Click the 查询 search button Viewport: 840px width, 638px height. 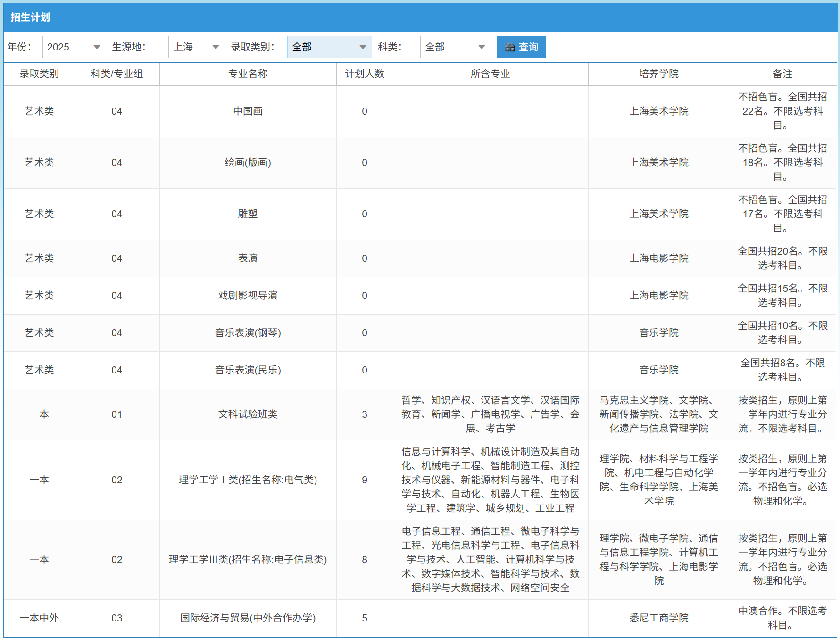click(x=521, y=47)
